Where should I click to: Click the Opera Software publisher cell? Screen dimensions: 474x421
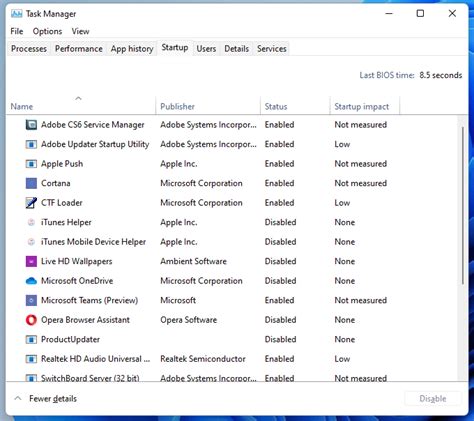pos(189,320)
